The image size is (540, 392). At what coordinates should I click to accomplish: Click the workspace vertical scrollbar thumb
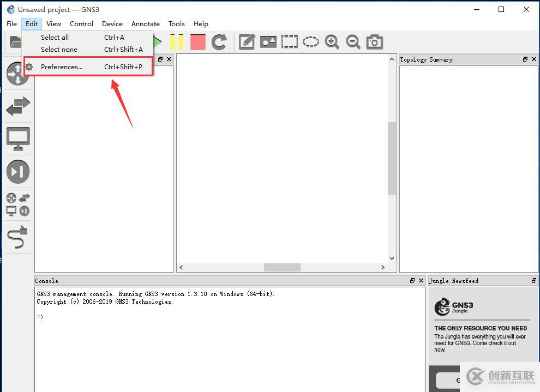(x=392, y=158)
